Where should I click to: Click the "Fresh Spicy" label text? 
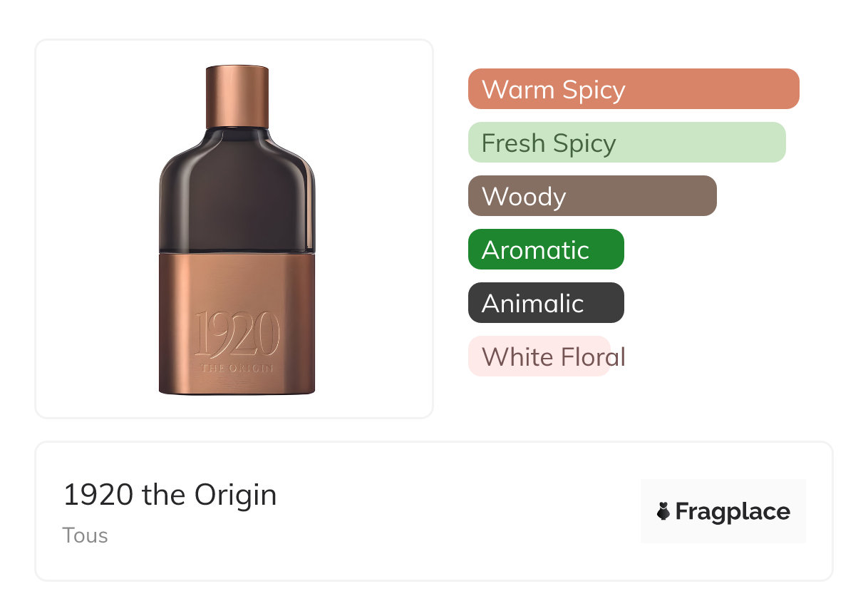[548, 143]
